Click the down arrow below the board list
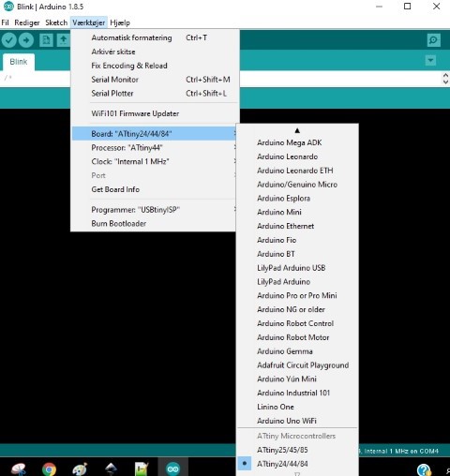 pyautogui.click(x=297, y=474)
